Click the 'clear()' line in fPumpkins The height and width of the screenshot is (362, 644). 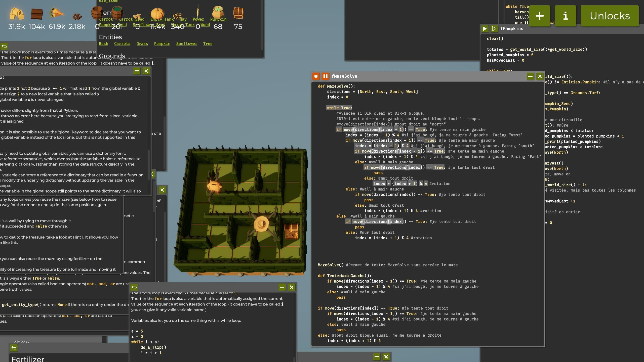coord(495,39)
